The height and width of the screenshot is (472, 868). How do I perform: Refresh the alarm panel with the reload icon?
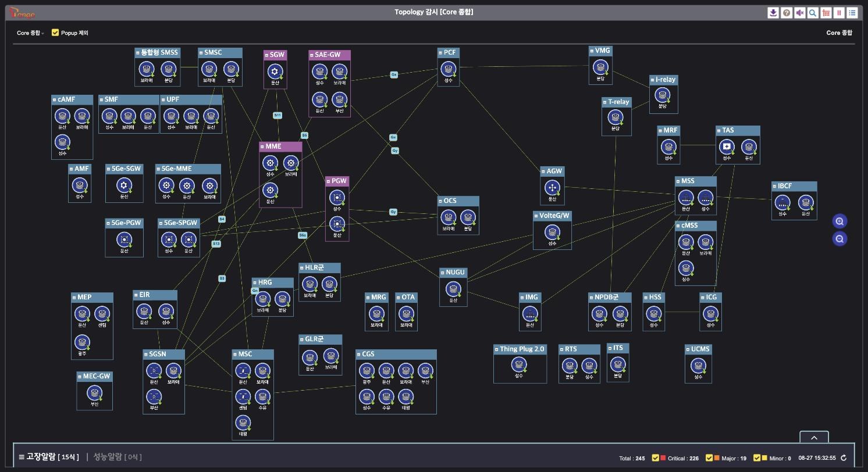(844, 458)
